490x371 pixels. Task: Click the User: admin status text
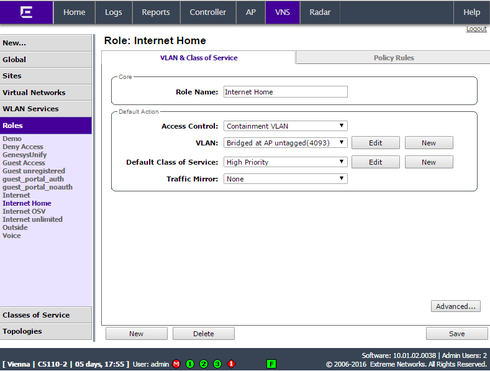coord(151,364)
